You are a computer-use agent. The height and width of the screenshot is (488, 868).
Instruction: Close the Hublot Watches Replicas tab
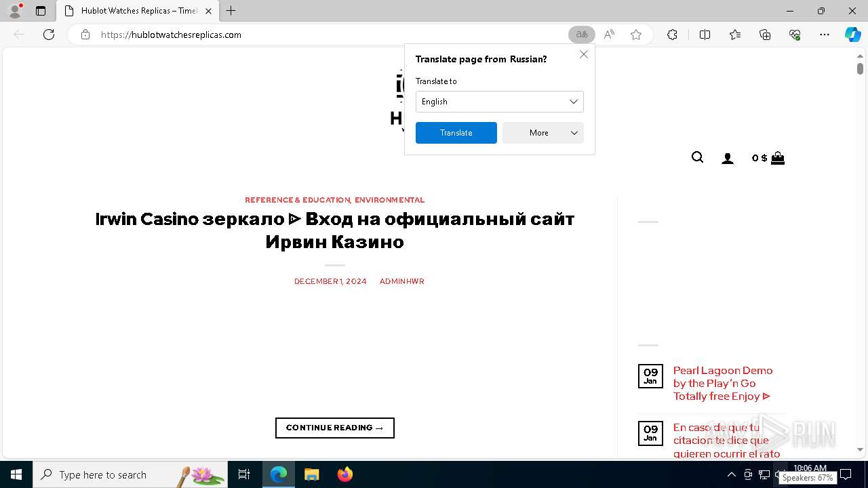pos(208,11)
